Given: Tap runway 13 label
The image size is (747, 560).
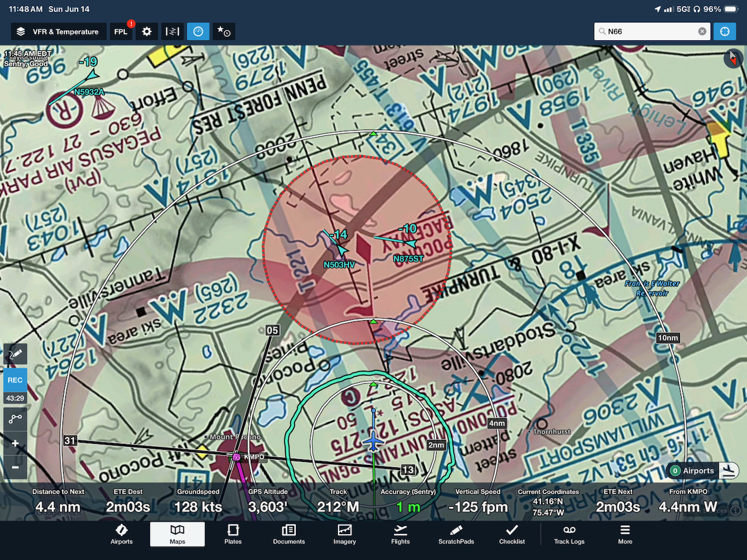Looking at the screenshot, I should 408,470.
